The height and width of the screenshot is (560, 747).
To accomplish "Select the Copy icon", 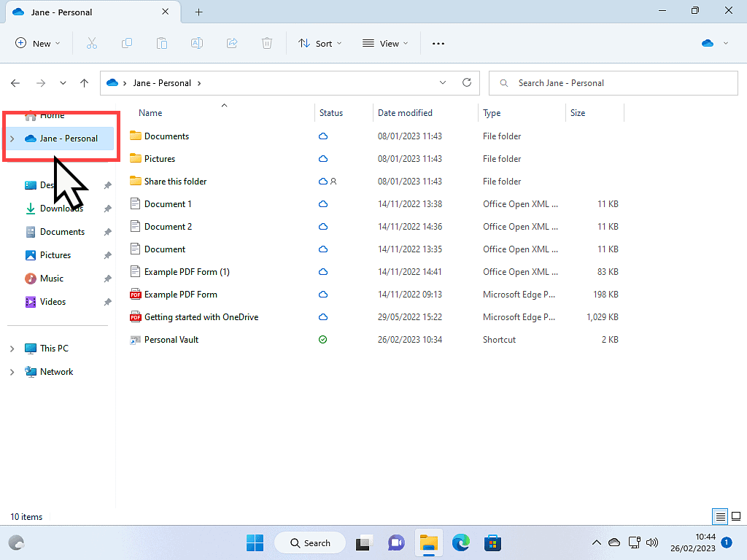I will coord(127,43).
